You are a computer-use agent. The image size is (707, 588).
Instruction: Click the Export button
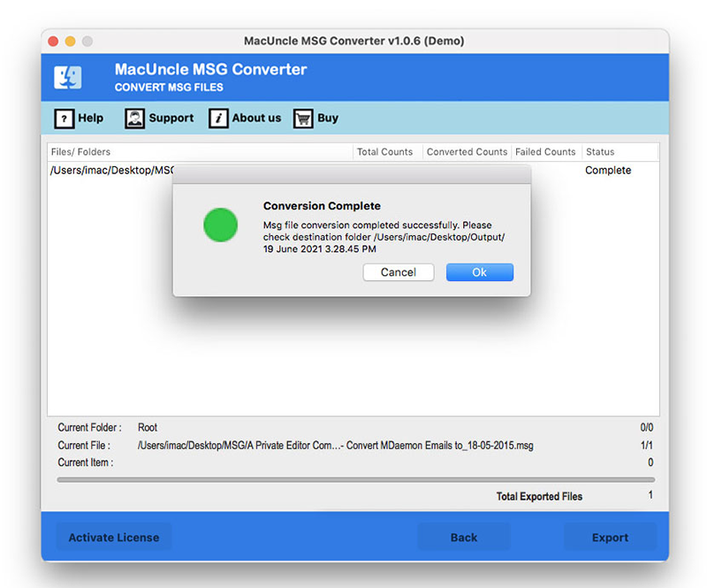point(610,537)
